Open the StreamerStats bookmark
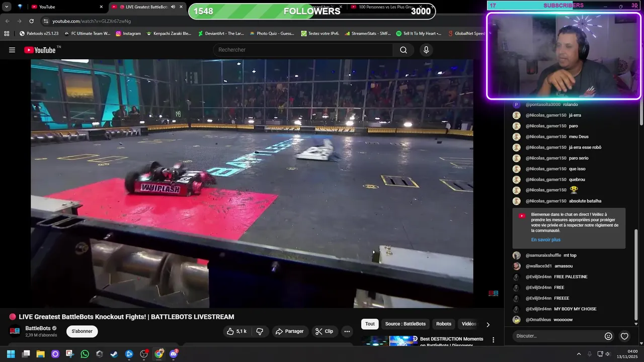Viewport: 644px width, 362px height. tap(368, 33)
